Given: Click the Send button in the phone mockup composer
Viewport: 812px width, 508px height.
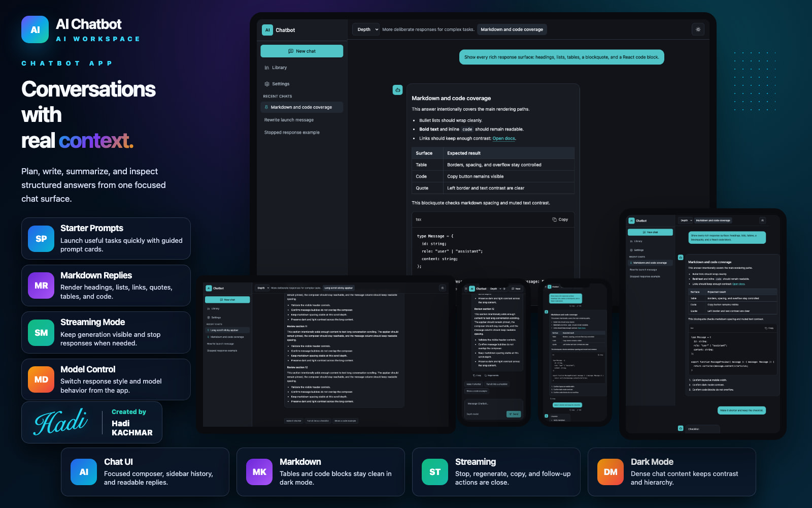Looking at the screenshot, I should tap(514, 414).
